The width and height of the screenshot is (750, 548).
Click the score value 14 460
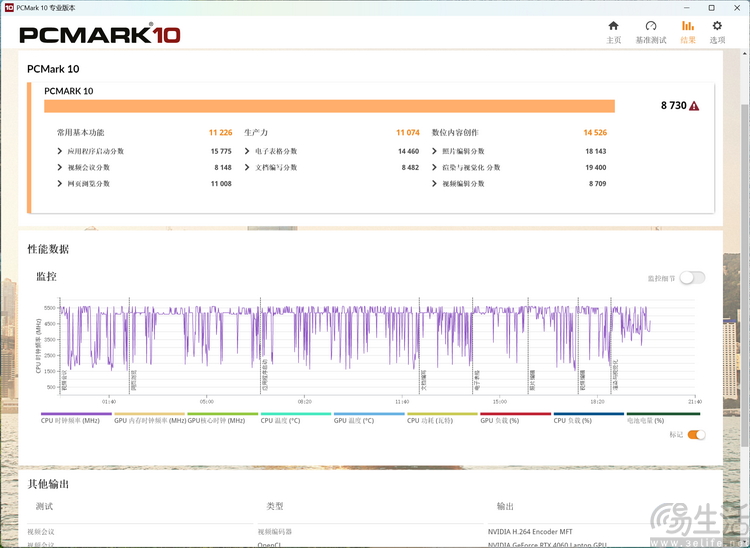408,151
